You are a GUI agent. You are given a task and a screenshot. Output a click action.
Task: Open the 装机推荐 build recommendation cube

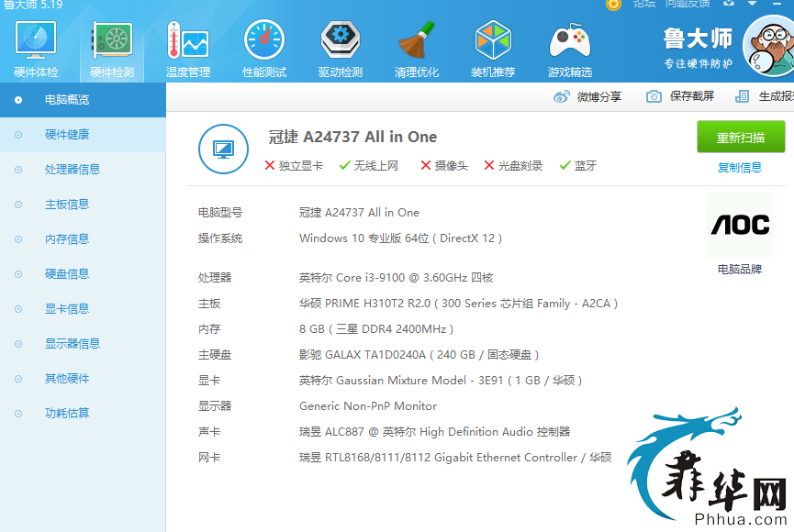coord(493,50)
